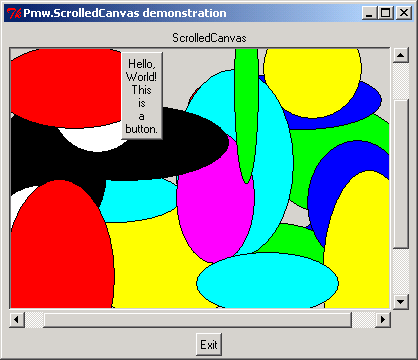Maximize the Pmw.ScrolledCanvas demonstration window
Image resolution: width=418 pixels, height=360 pixels.
pos(386,13)
